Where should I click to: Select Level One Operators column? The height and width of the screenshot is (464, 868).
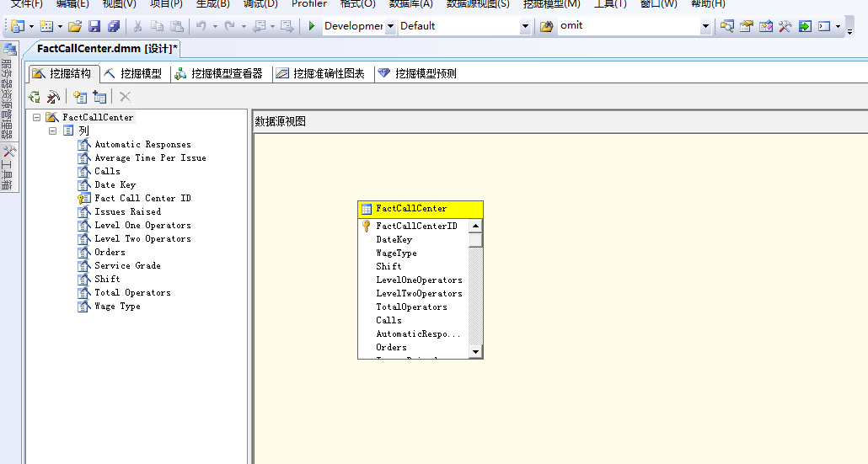pyautogui.click(x=142, y=225)
